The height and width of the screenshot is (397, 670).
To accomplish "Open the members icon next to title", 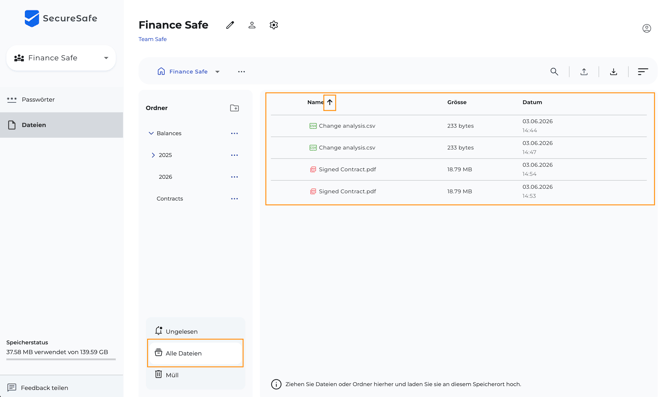I will point(252,25).
